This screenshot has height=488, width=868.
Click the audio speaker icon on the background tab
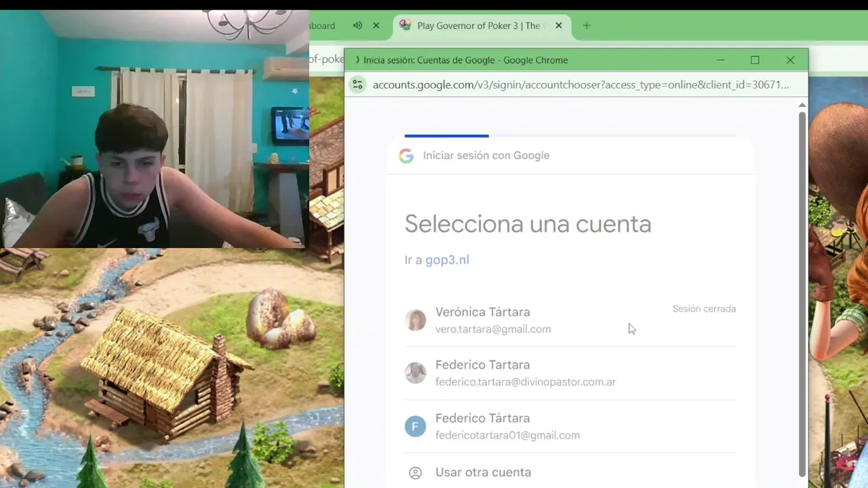[357, 26]
